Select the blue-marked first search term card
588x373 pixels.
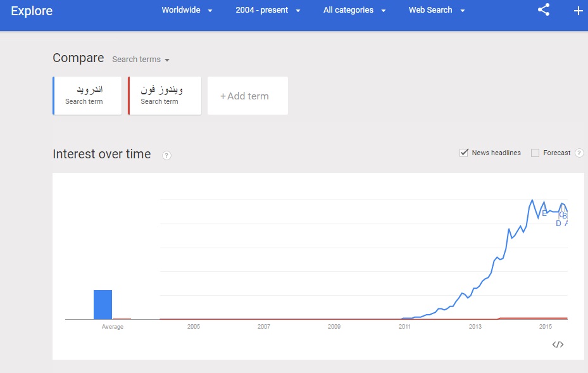click(87, 96)
